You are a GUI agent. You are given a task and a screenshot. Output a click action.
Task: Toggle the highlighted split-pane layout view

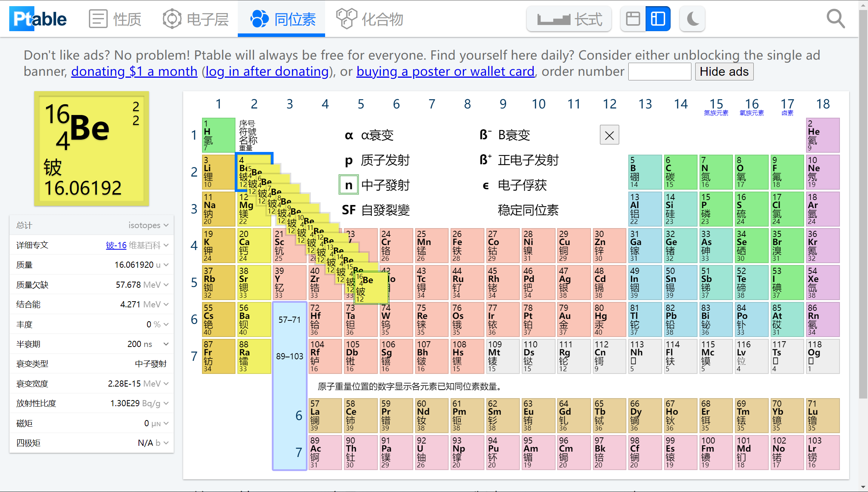pyautogui.click(x=658, y=18)
